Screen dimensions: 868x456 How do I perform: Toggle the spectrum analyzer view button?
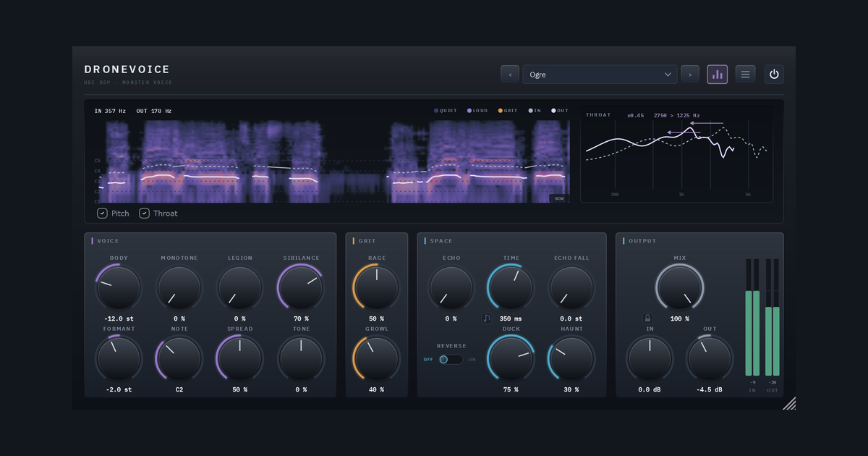718,75
